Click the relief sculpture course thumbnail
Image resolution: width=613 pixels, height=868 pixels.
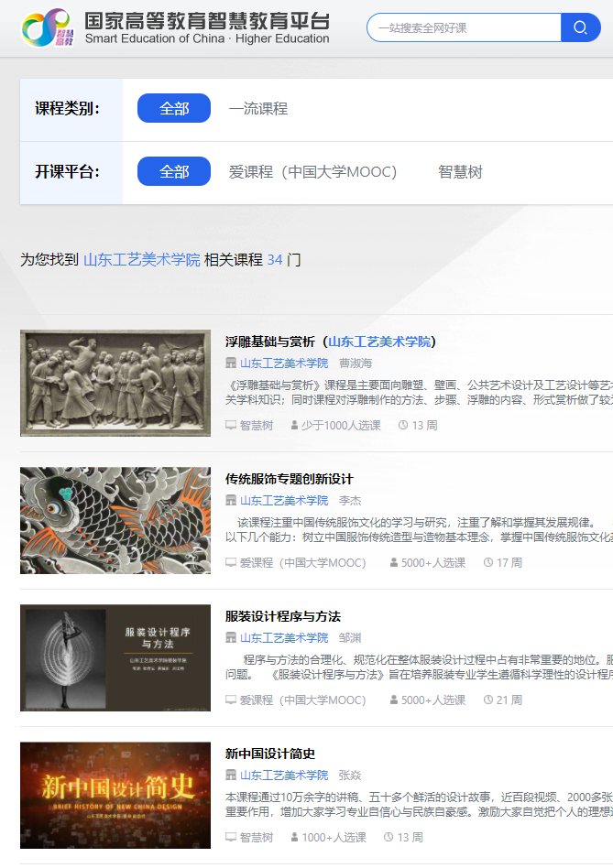[115, 384]
